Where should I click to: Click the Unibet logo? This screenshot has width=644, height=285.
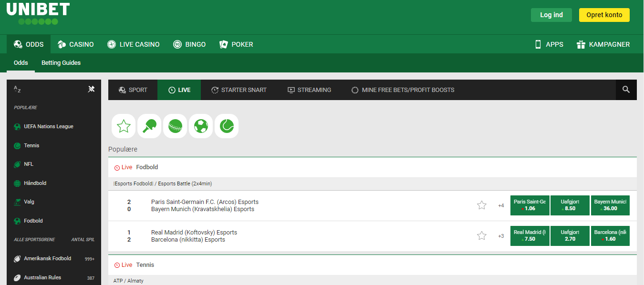(x=38, y=14)
